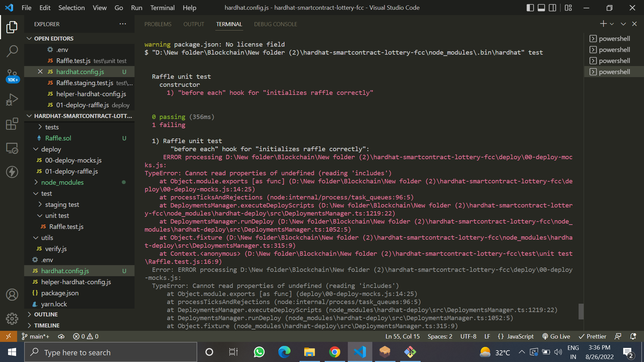Screen dimensions: 644x362
Task: Switch to the Debug Console tab
Action: click(275, 24)
